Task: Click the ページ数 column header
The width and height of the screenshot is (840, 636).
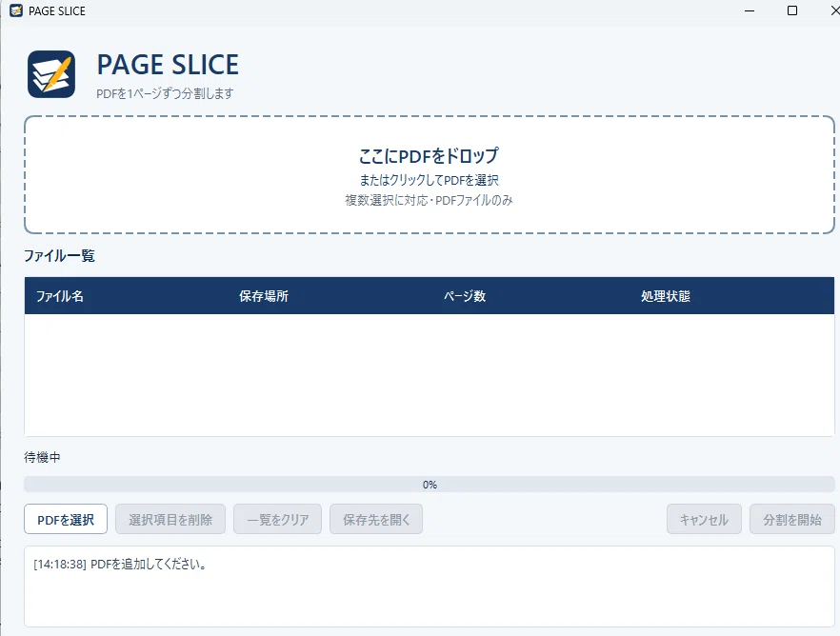Action: tap(465, 296)
